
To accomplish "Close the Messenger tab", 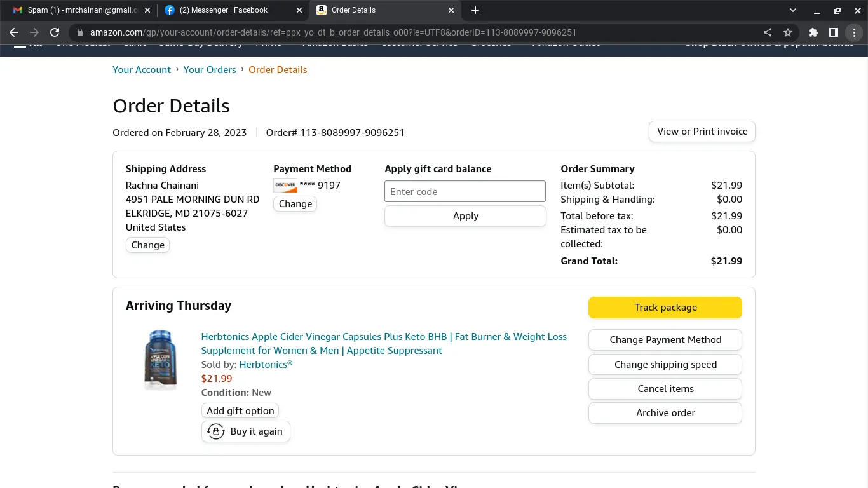I will [x=299, y=10].
